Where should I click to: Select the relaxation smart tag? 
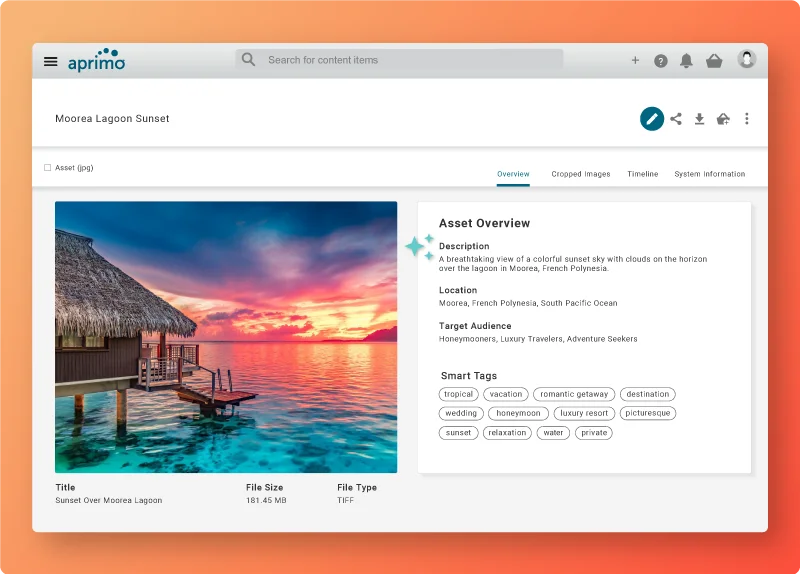pos(507,433)
